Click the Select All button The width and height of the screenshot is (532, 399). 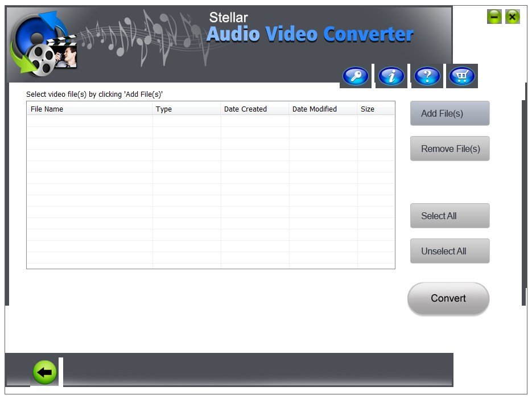(x=450, y=216)
